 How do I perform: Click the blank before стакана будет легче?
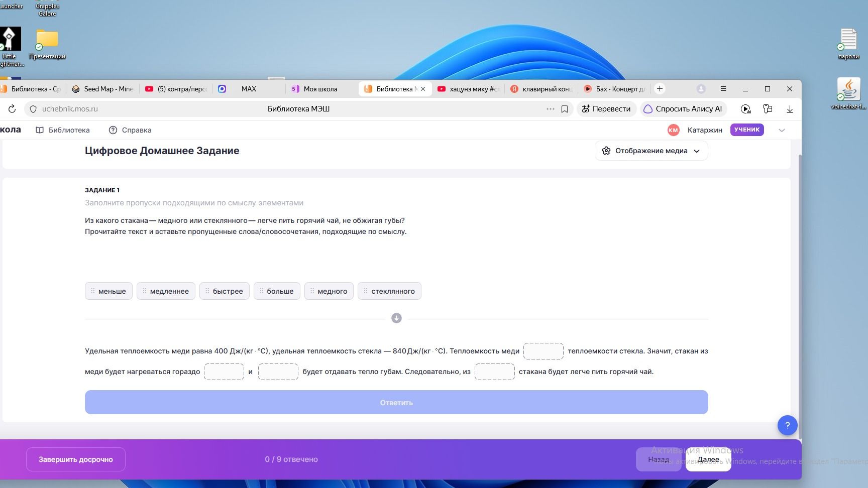point(495,372)
